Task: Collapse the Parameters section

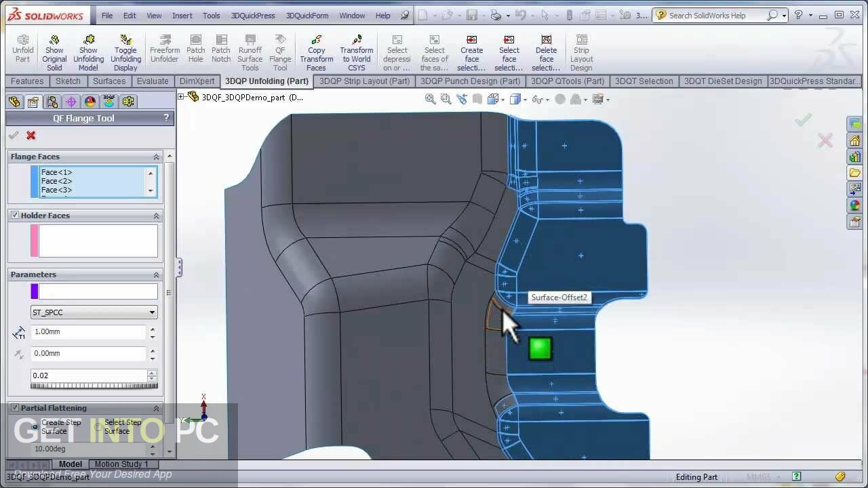Action: click(156, 274)
